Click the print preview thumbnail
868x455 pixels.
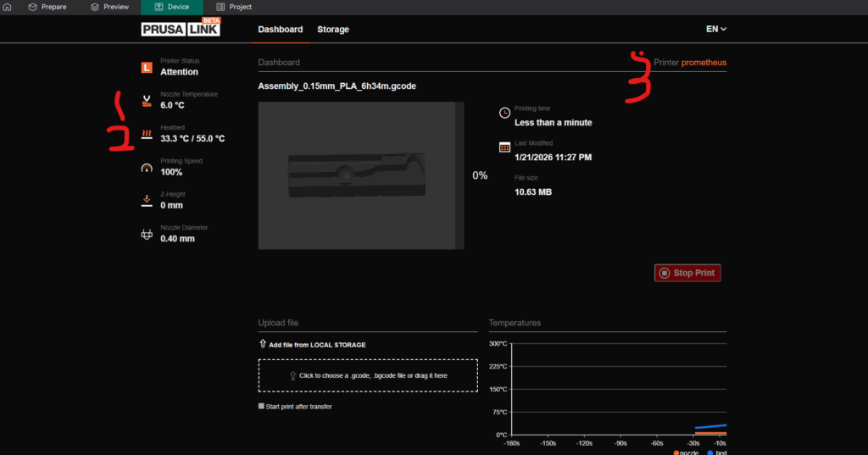[360, 176]
